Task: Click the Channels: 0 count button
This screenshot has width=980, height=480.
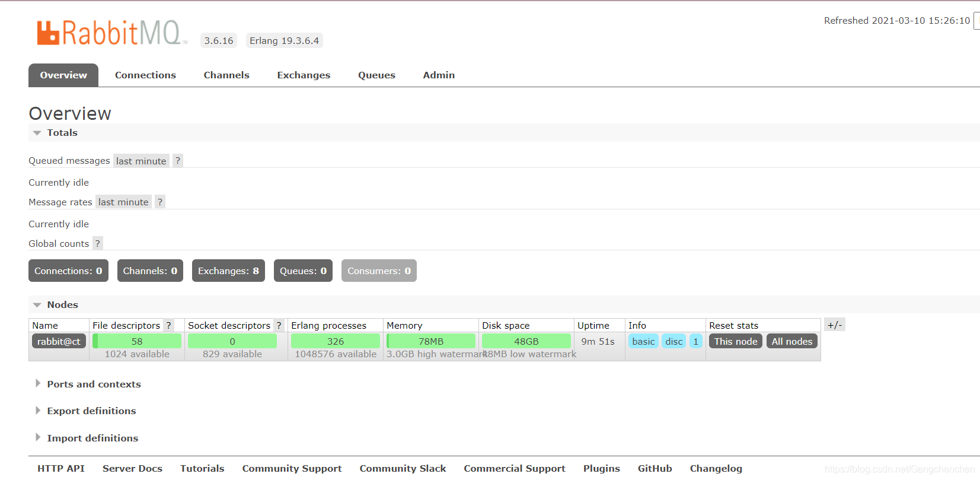Action: coord(150,271)
